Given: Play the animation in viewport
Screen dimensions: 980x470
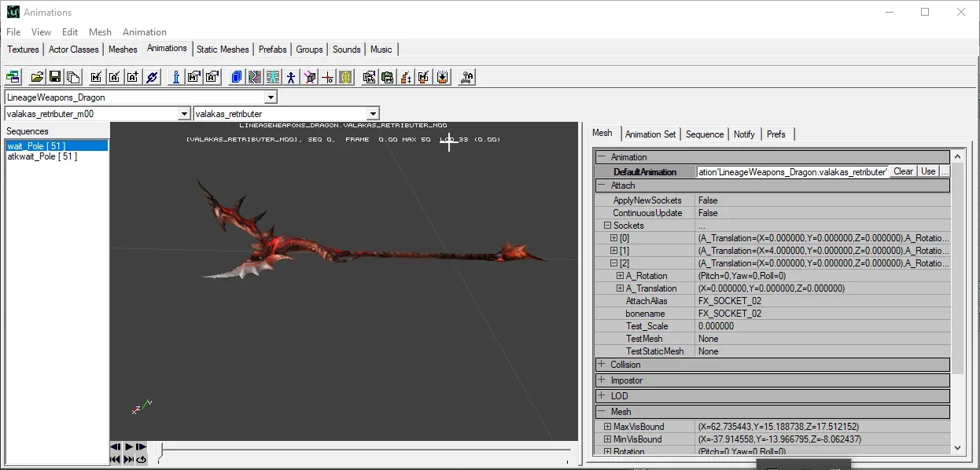Looking at the screenshot, I should click(x=129, y=446).
